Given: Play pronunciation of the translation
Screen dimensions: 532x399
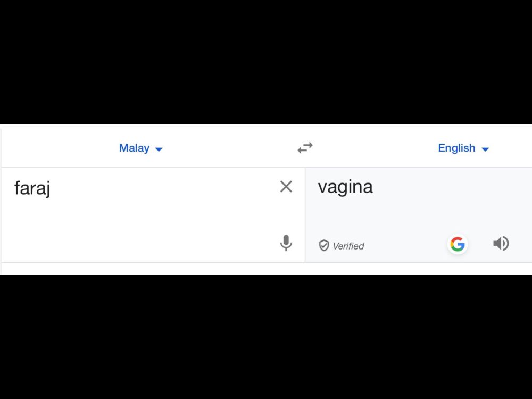Looking at the screenshot, I should coord(501,243).
